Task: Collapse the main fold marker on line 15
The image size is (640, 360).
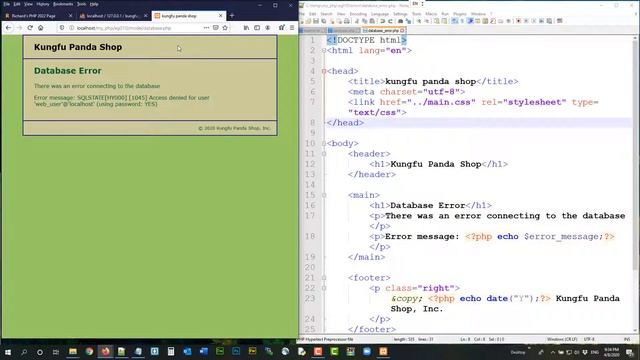Action: tap(324, 195)
